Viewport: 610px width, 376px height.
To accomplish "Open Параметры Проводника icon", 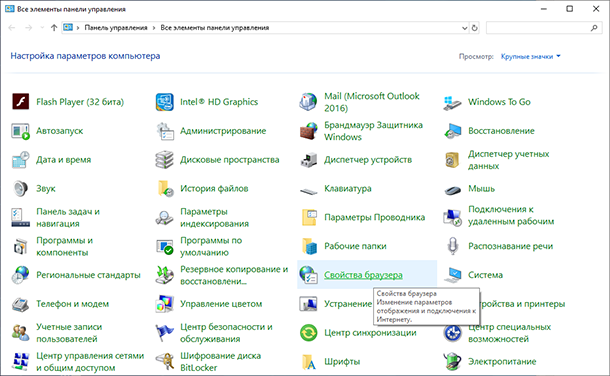I will point(309,217).
